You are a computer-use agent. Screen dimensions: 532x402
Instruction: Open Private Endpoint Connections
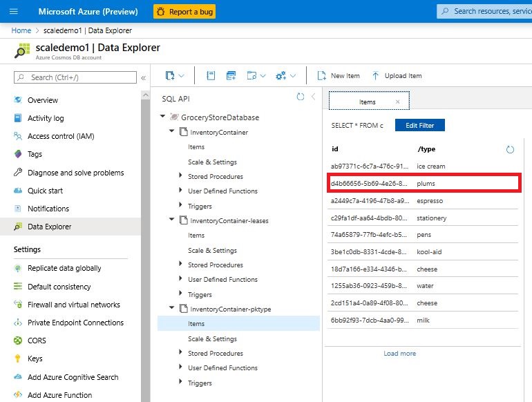[75, 323]
